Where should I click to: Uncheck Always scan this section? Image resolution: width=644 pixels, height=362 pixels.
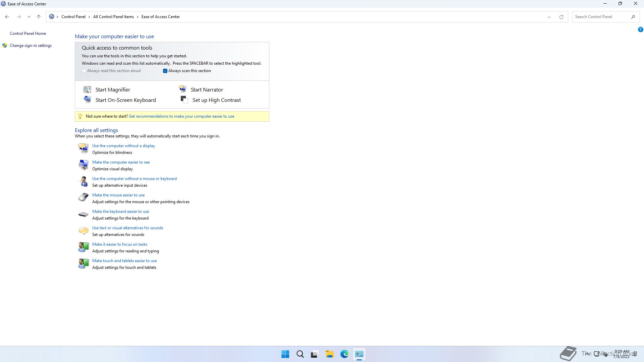[x=165, y=71]
